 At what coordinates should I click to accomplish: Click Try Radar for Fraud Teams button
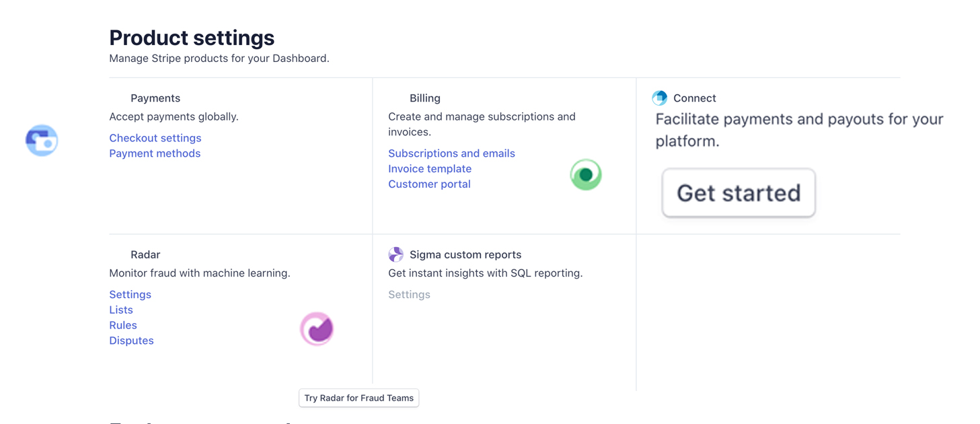click(359, 398)
